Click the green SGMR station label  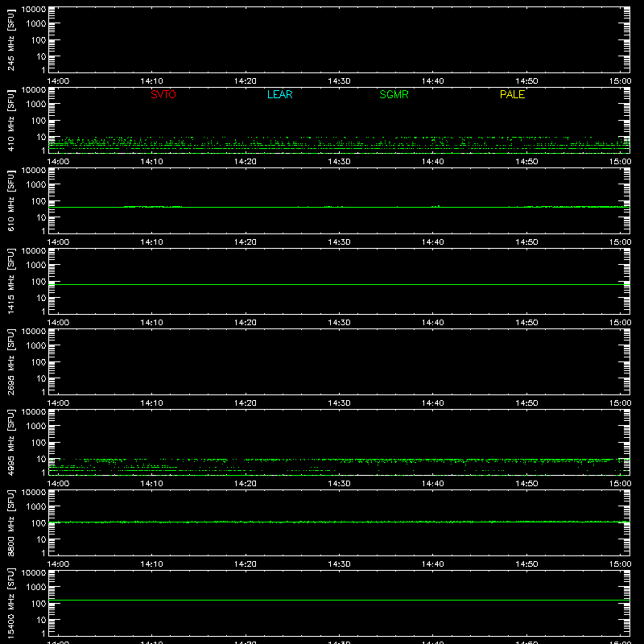tap(394, 94)
